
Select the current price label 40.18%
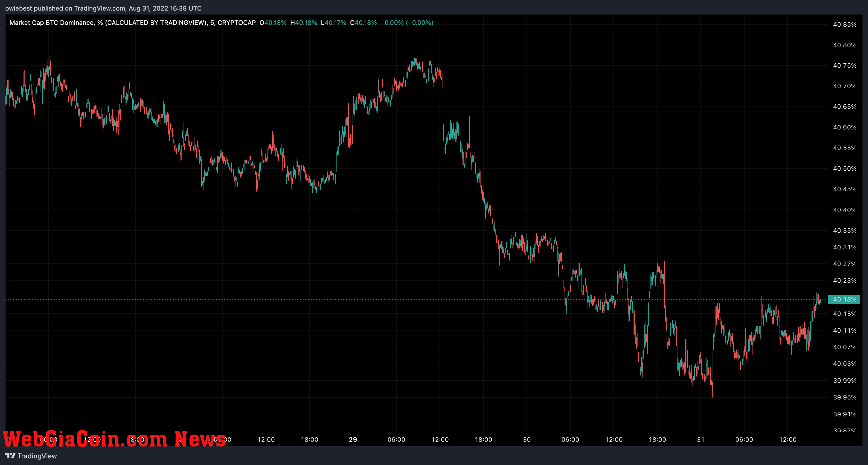pyautogui.click(x=844, y=299)
